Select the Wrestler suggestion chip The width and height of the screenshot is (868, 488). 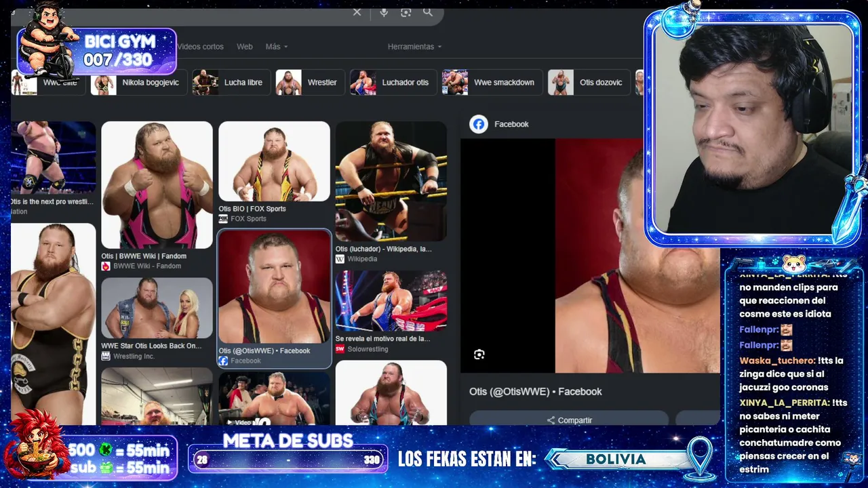tap(310, 83)
